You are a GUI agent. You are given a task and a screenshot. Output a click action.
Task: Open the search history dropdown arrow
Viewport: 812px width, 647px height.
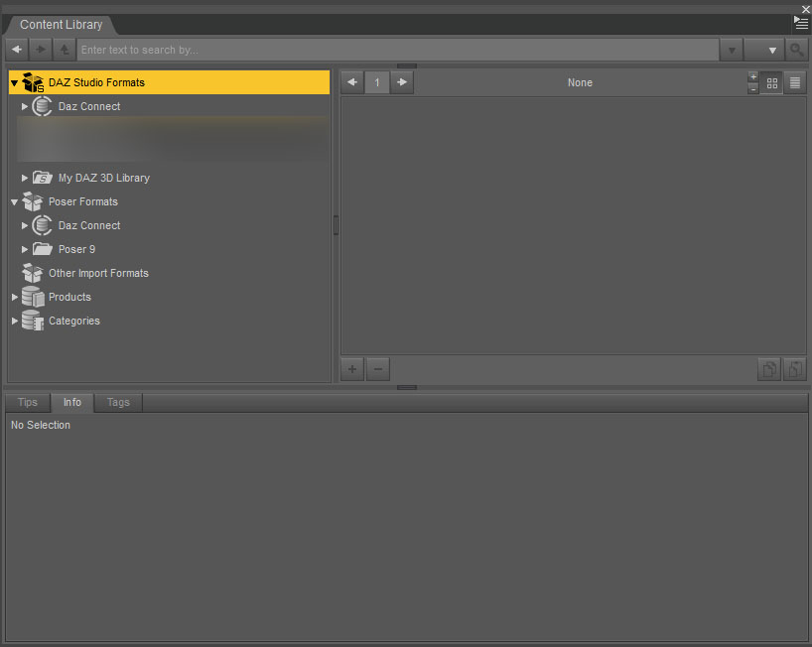coord(732,51)
